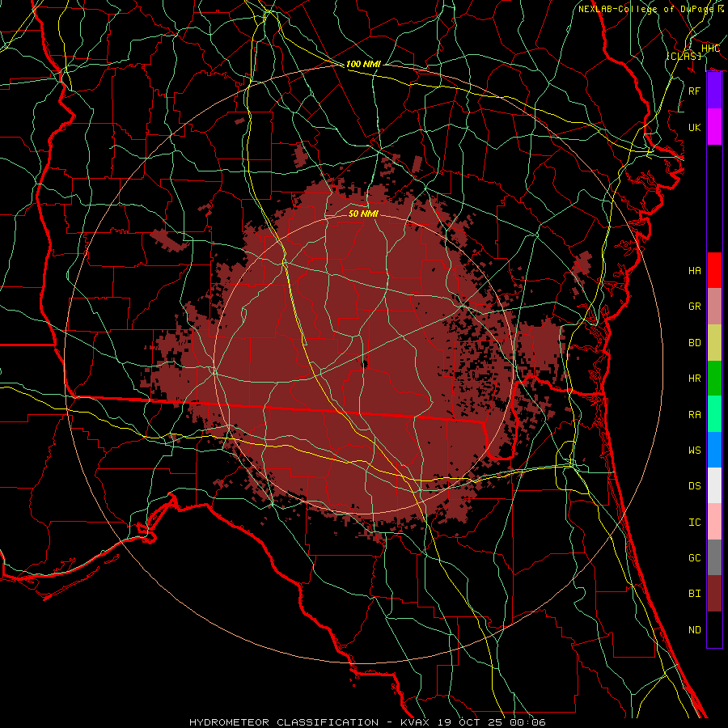Click the BI legend label
Image resolution: width=728 pixels, height=728 pixels.
coord(695,594)
